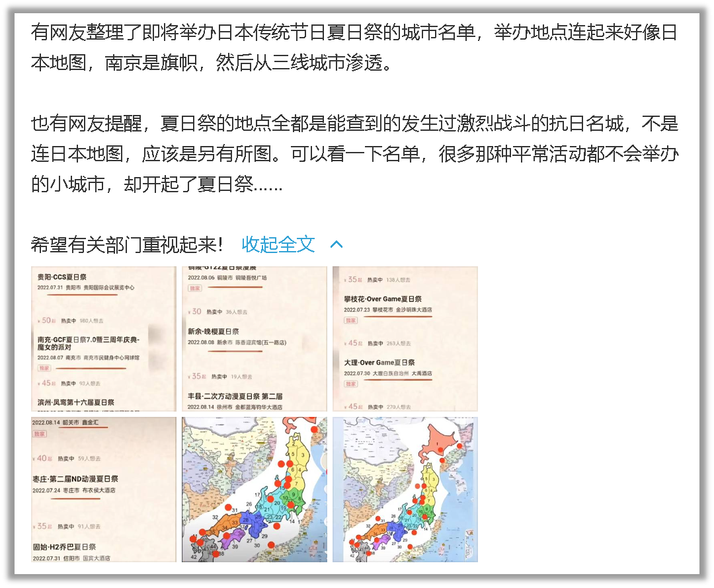Image resolution: width=714 pixels, height=588 pixels.
Task: Click paragraph starting with 有网友整理了
Action: [354, 48]
